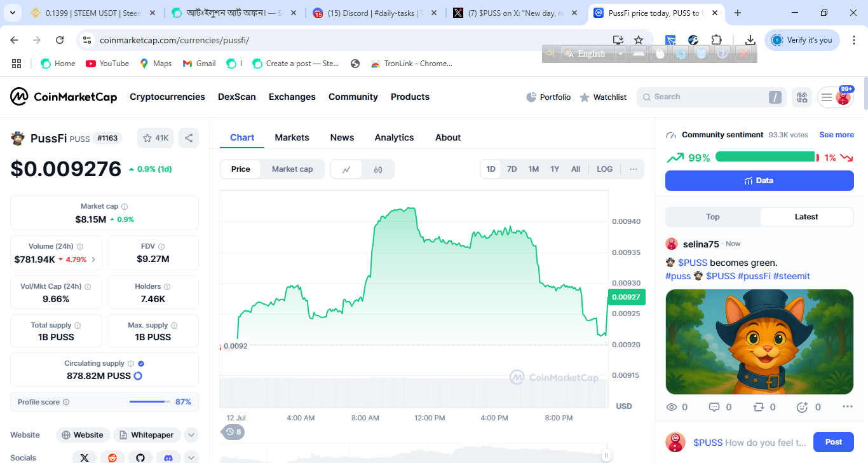Select the line chart type
The height and width of the screenshot is (463, 868).
pos(346,169)
